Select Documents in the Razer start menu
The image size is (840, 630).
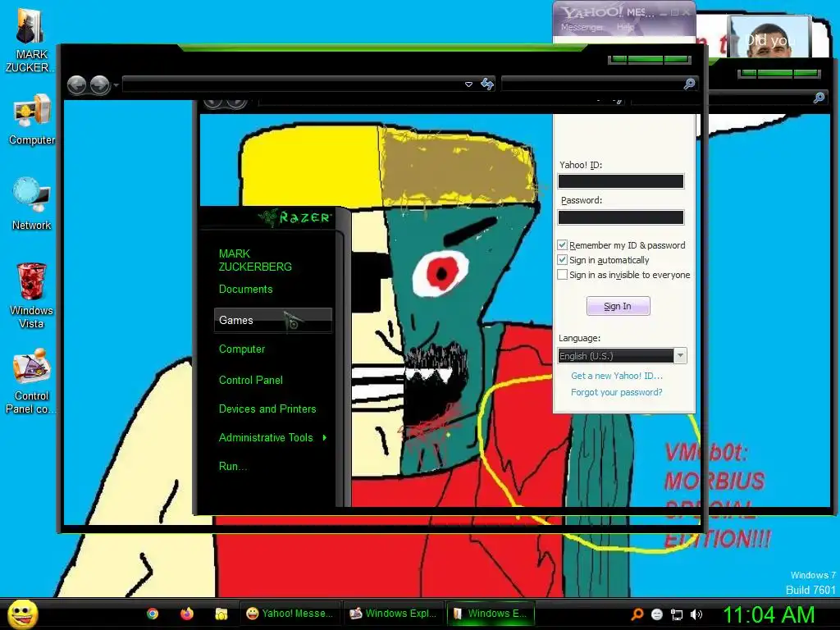246,290
